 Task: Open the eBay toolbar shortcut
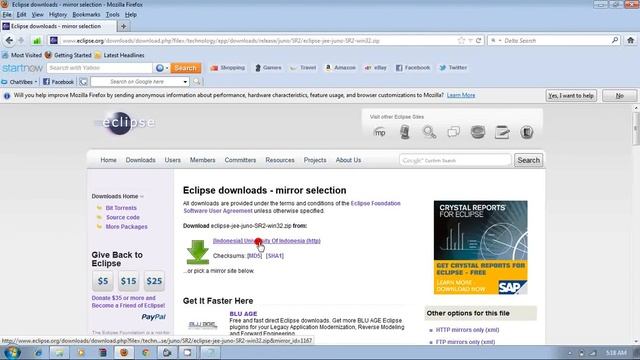pos(376,68)
